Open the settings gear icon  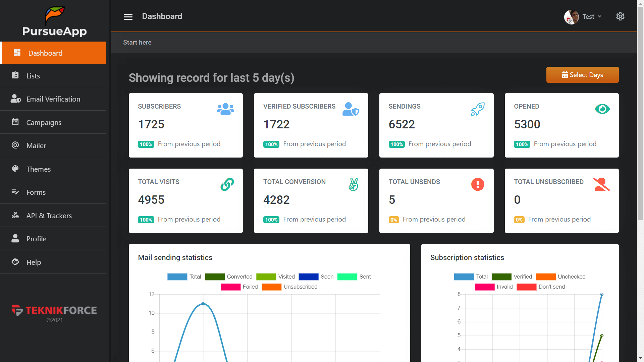tap(620, 16)
